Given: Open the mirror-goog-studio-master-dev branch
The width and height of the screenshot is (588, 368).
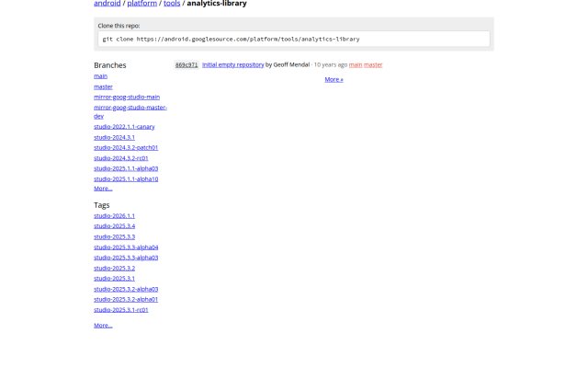Looking at the screenshot, I should click(130, 111).
